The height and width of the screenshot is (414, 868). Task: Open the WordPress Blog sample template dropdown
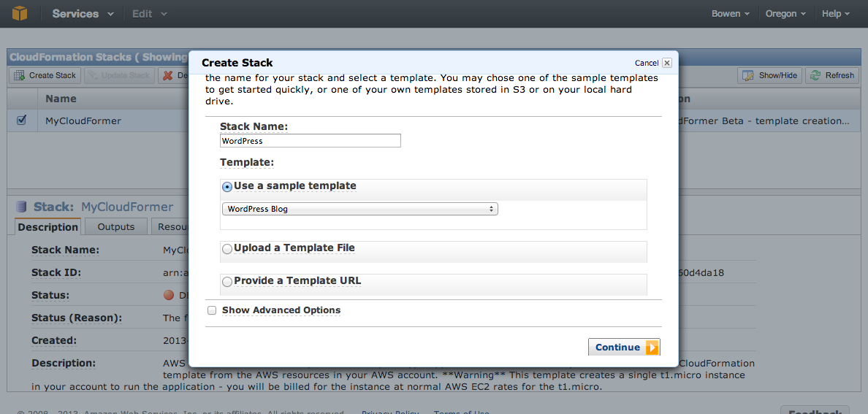tap(359, 210)
